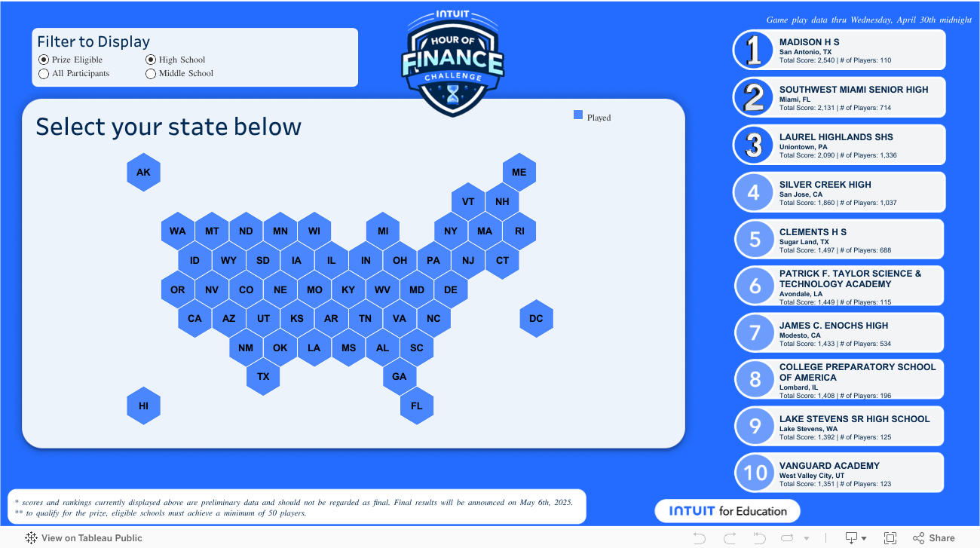Open the download options icon
Image resolution: width=980 pixels, height=548 pixels.
click(x=851, y=538)
